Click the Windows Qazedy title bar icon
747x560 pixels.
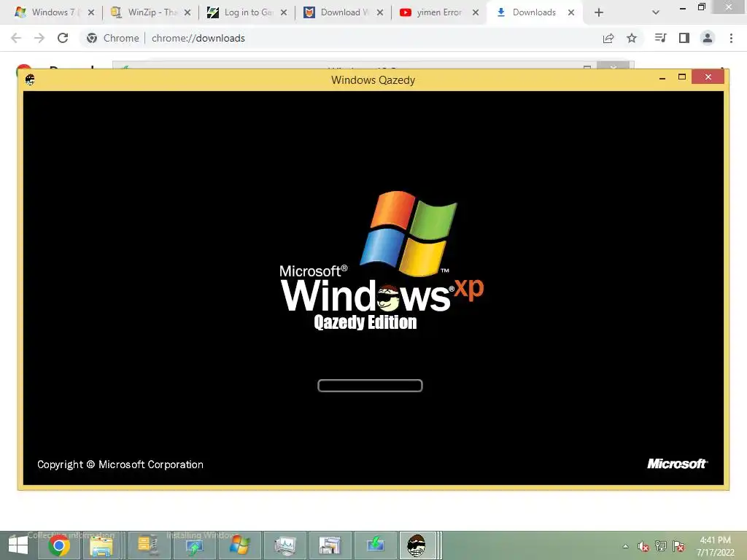30,79
